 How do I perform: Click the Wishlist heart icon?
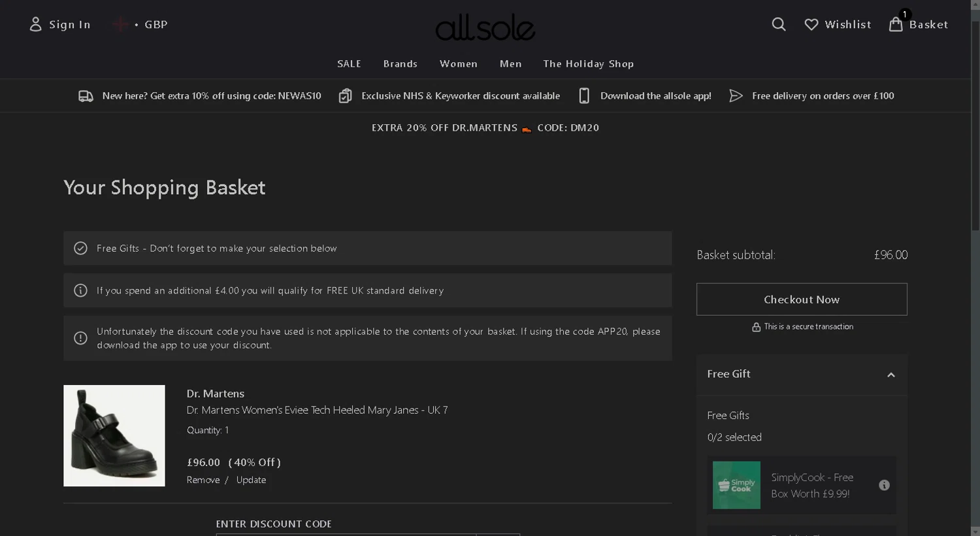(x=811, y=24)
